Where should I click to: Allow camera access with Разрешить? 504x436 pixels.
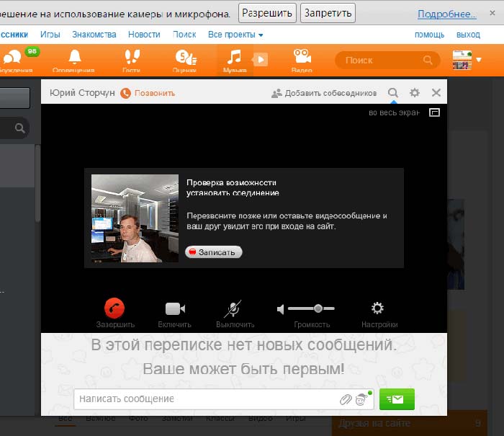coord(267,12)
